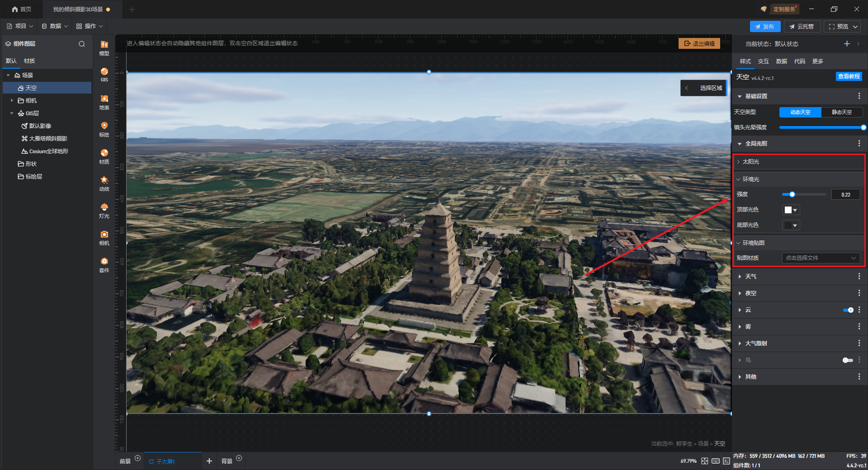This screenshot has width=868, height=470.
Task: Open the 标绘 plotting panel
Action: (104, 129)
